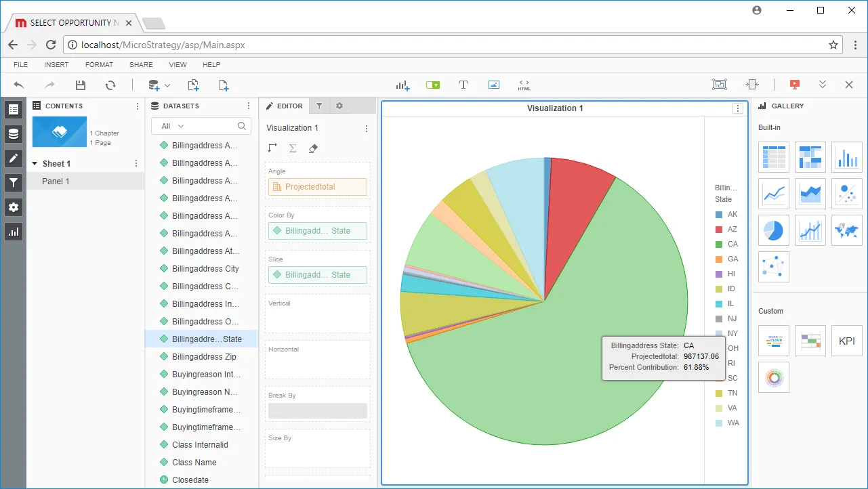
Task: Open the FORMAT menu
Action: point(99,64)
